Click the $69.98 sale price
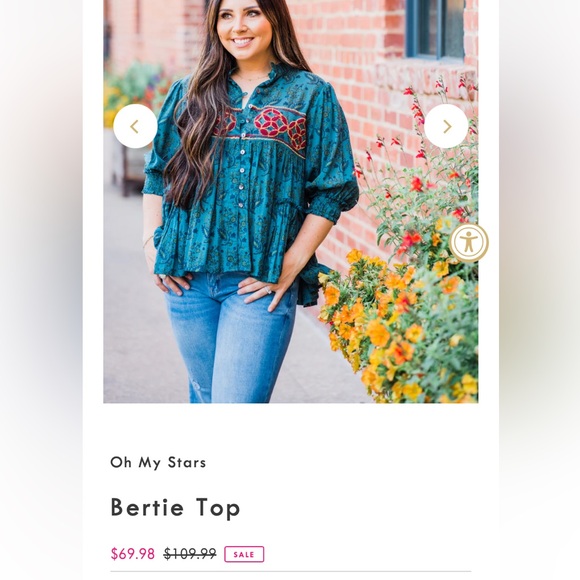The height and width of the screenshot is (580, 580). (132, 554)
